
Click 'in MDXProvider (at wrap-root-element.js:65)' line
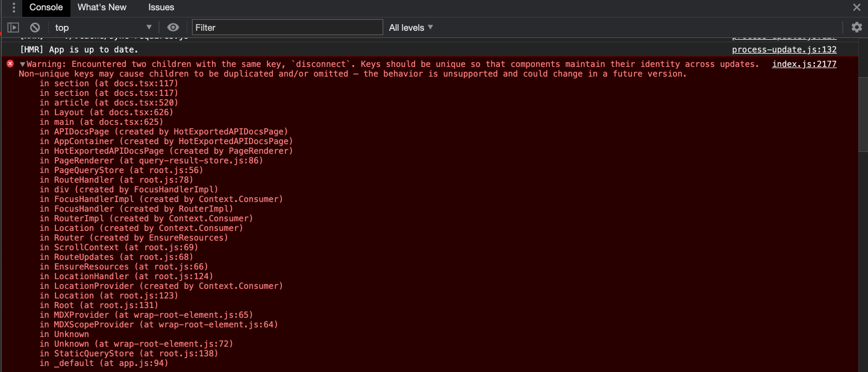click(x=146, y=315)
